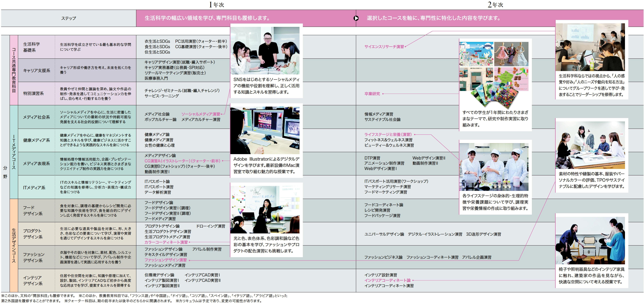Screen dimensions: 644x305
Task: Click the '分野' column label
Action: coord(5,172)
